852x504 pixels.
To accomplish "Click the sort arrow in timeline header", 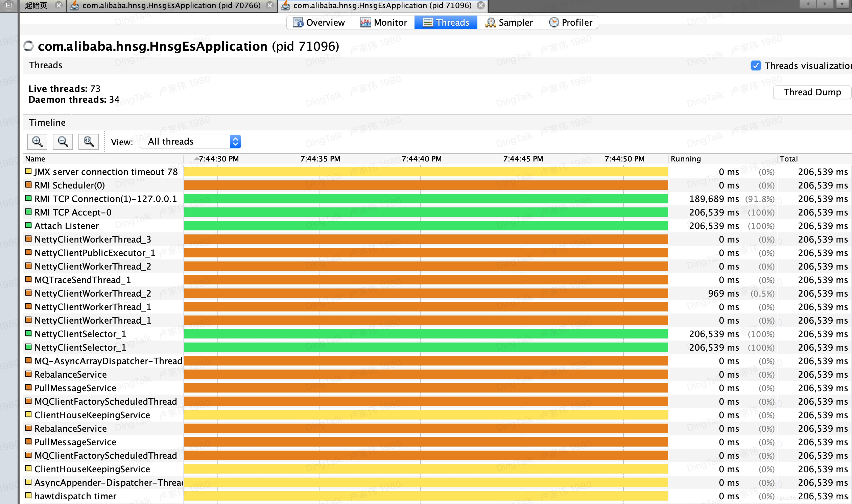I will click(x=196, y=159).
